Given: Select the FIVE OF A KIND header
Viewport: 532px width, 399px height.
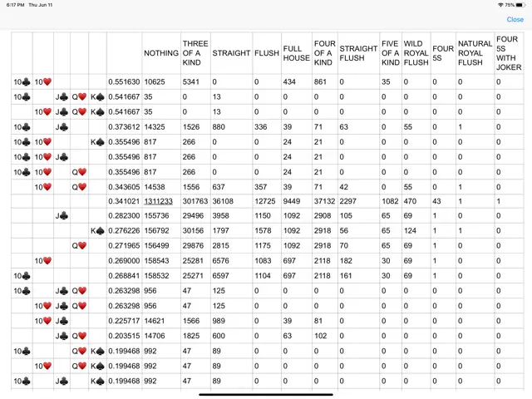Looking at the screenshot, I should (391, 53).
